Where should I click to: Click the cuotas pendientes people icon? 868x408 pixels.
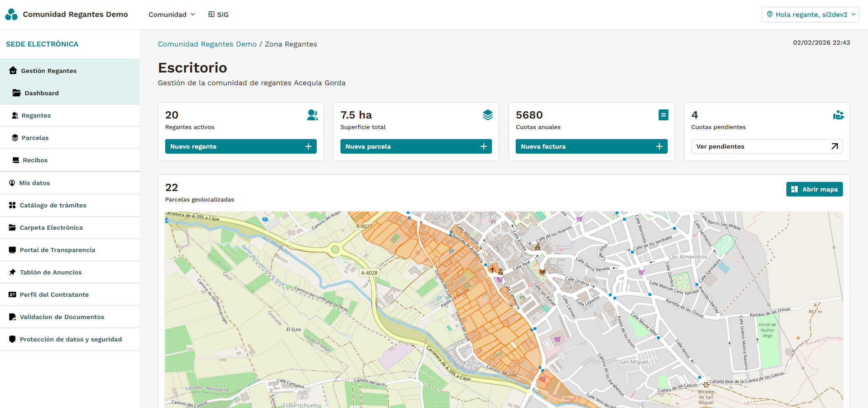coord(838,115)
